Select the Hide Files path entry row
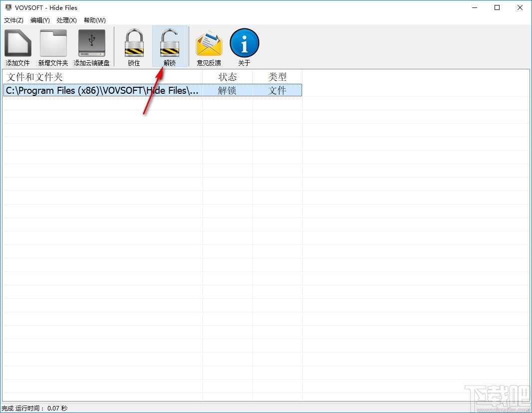The image size is (532, 413). pyautogui.click(x=101, y=90)
